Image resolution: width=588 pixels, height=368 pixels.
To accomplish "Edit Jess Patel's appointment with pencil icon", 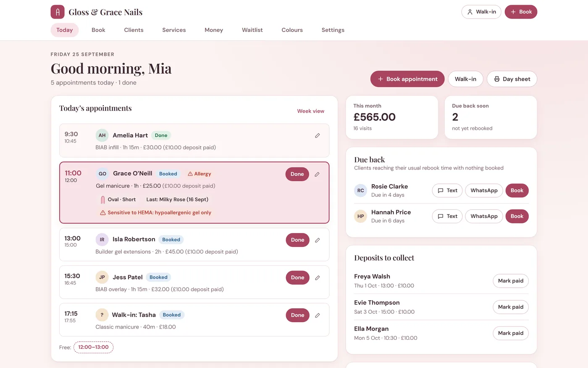I will coord(318,278).
